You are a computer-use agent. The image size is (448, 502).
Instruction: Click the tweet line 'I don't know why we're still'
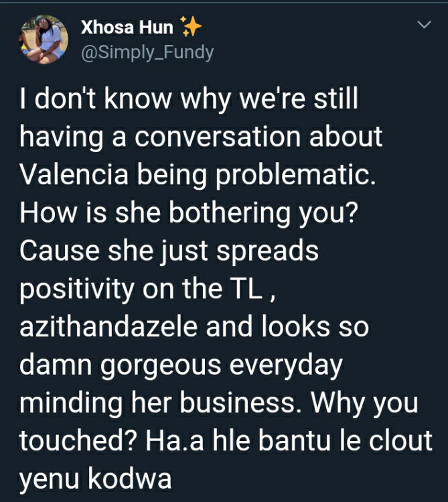coord(189,99)
